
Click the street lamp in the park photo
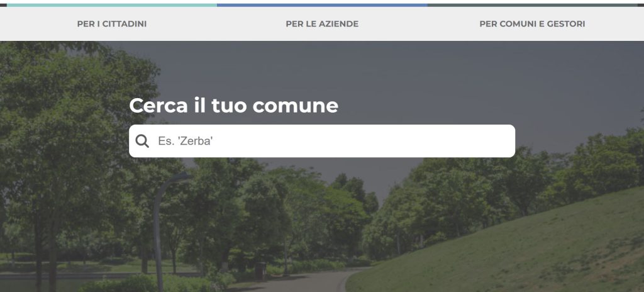click(x=158, y=230)
